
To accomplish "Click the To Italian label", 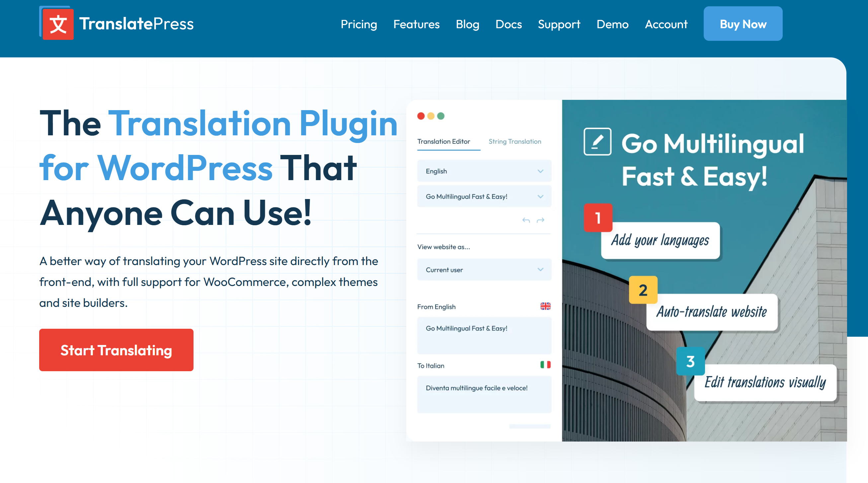I will (x=430, y=366).
